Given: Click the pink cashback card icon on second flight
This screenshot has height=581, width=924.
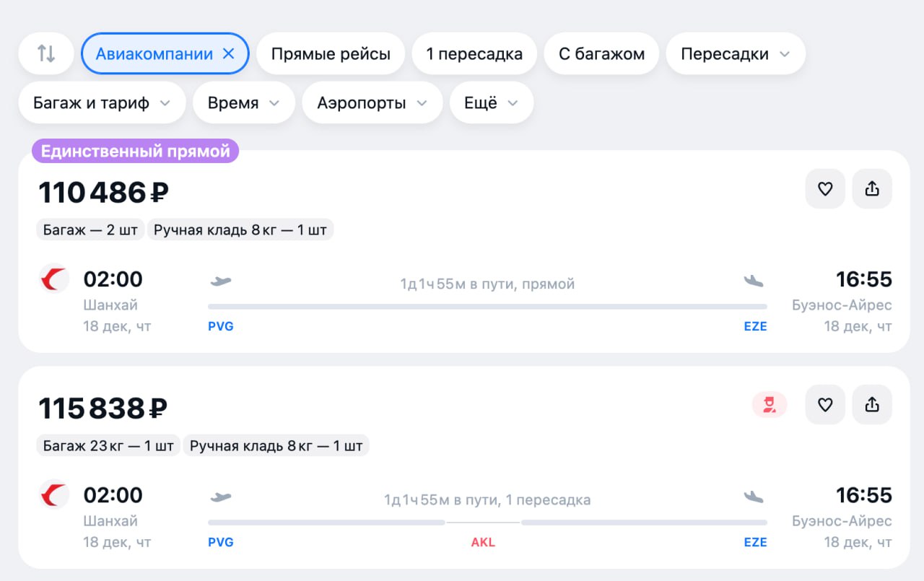Looking at the screenshot, I should point(770,404).
